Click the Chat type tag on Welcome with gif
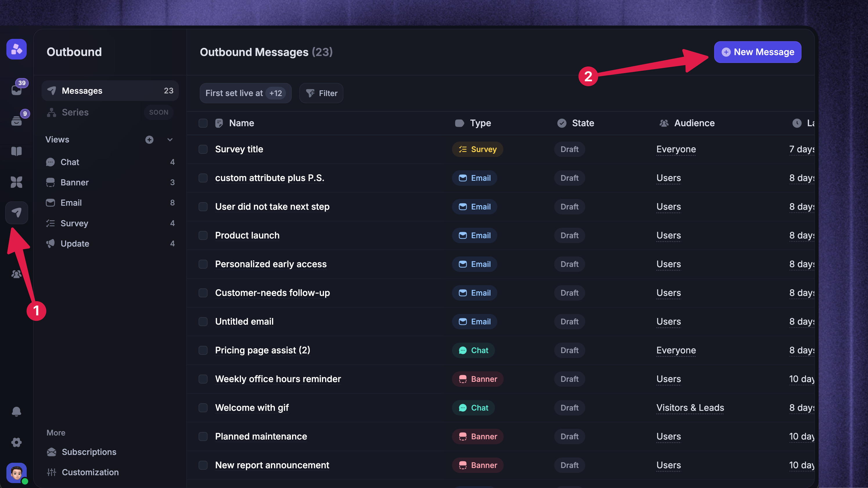The image size is (868, 488). click(473, 408)
